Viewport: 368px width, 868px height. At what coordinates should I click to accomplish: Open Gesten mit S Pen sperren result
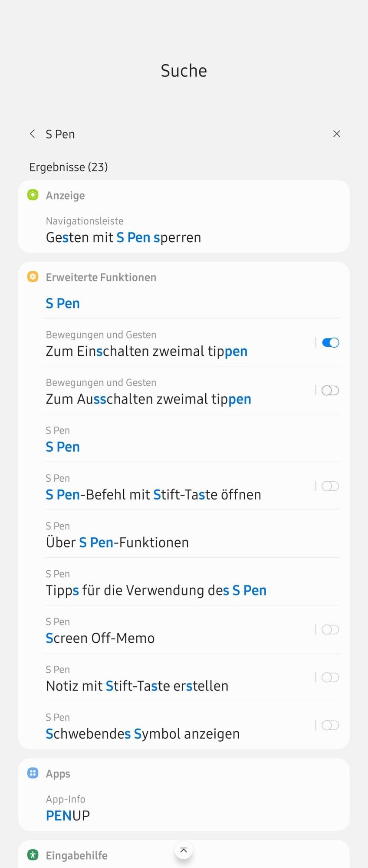[x=124, y=237]
